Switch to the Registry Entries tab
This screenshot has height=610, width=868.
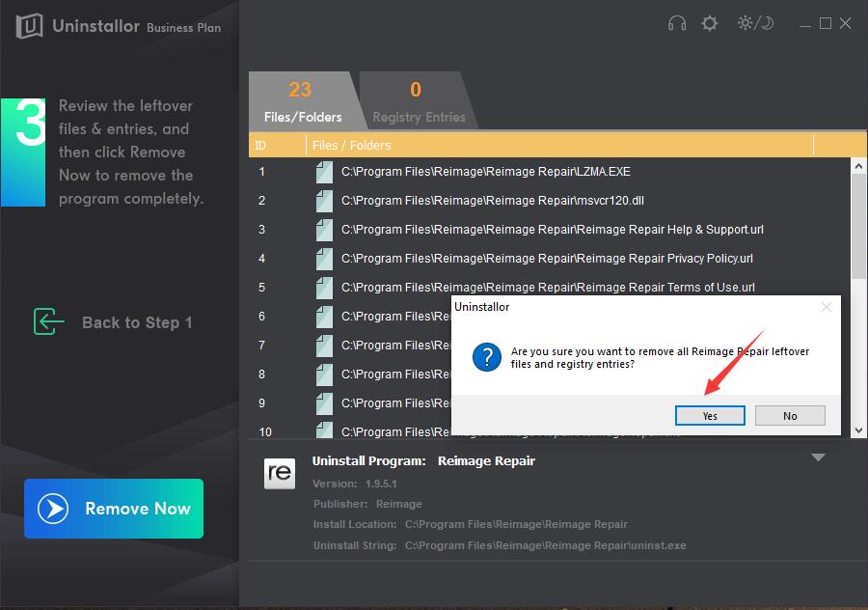[x=419, y=100]
